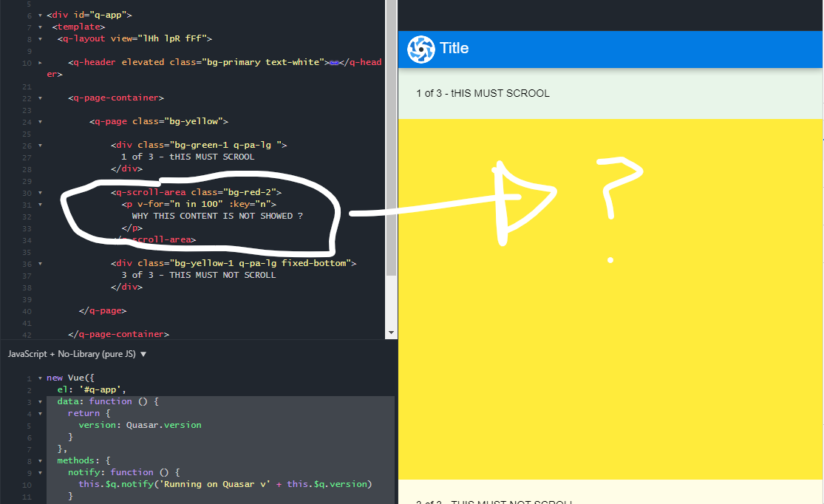Collapse the fixed-bottom div on line 36

point(39,262)
